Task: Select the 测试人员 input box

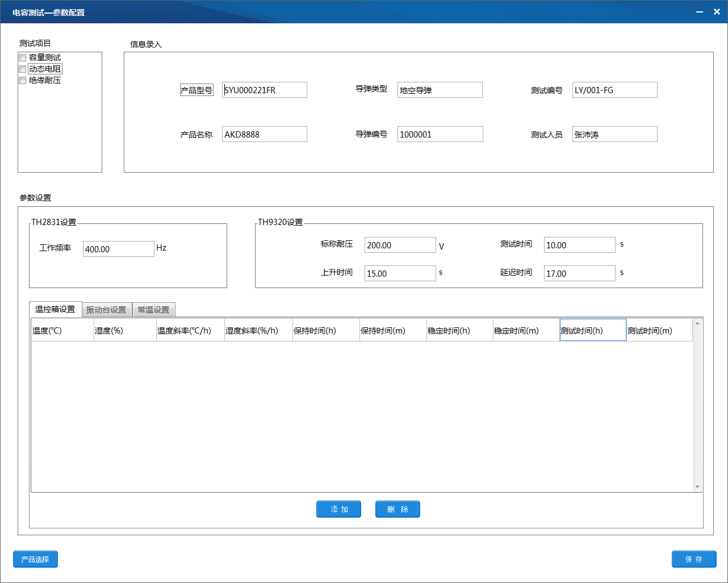Action: point(614,134)
